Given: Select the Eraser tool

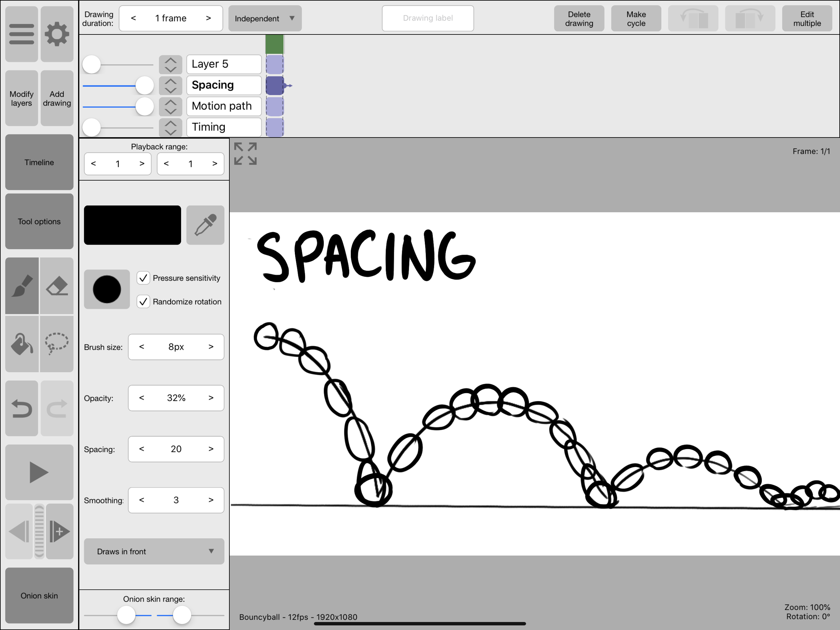Looking at the screenshot, I should [57, 286].
